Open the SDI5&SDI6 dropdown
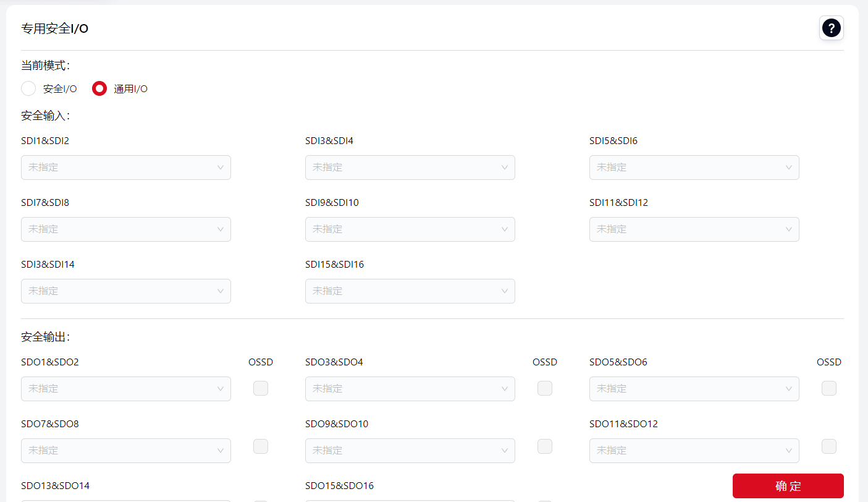 pyautogui.click(x=694, y=168)
